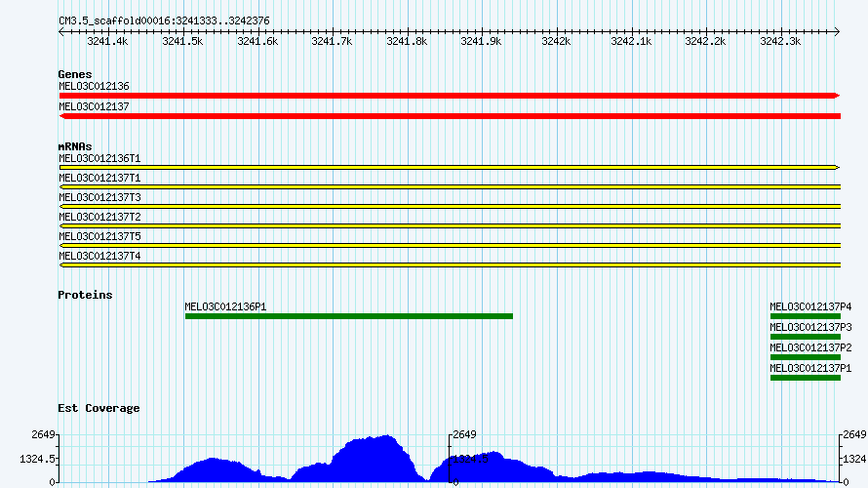The image size is (868, 488).
Task: Click the MEL03C012136P1 protein green bar
Action: (x=349, y=316)
